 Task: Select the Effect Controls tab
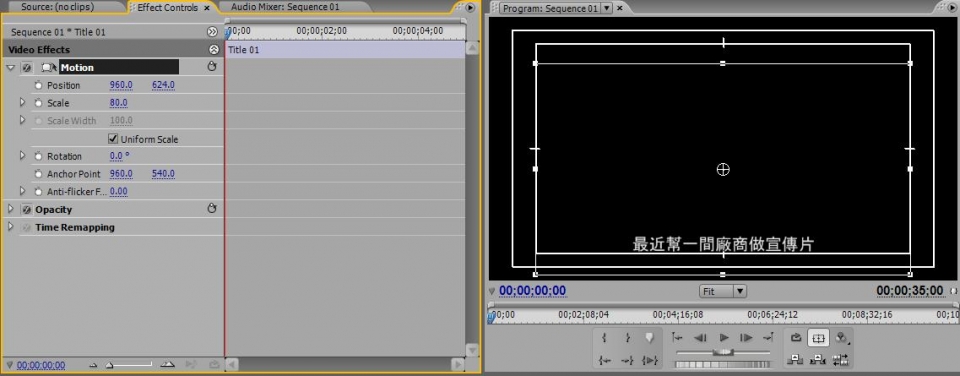point(167,7)
